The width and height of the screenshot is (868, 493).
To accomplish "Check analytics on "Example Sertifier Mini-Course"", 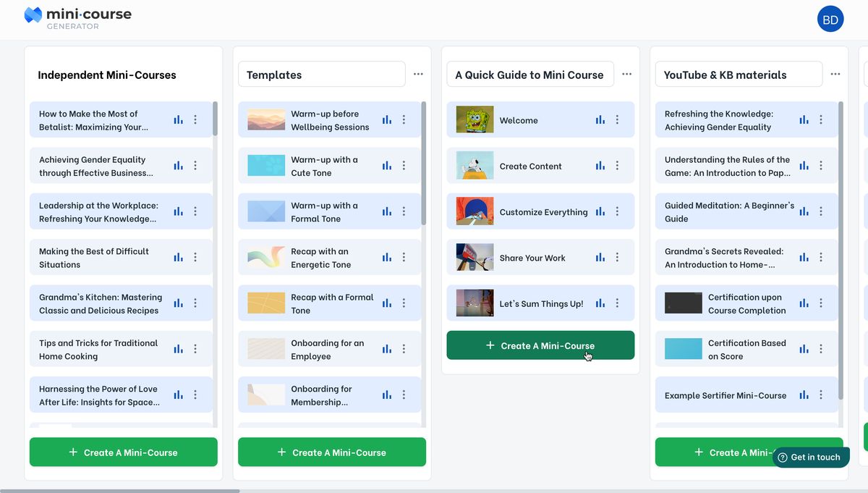I will [x=803, y=395].
